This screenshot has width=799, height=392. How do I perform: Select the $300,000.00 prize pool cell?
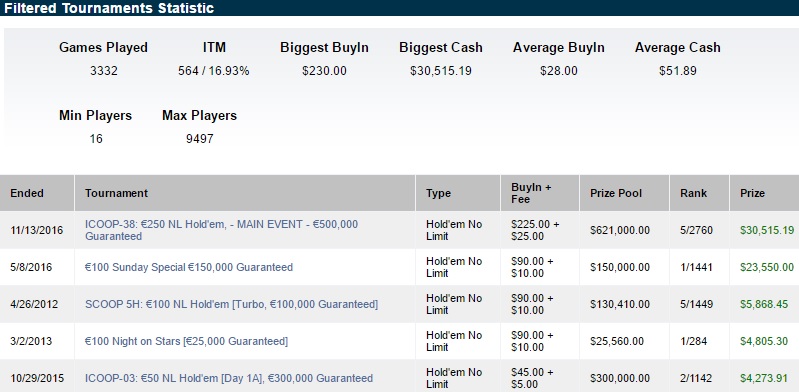coord(620,378)
